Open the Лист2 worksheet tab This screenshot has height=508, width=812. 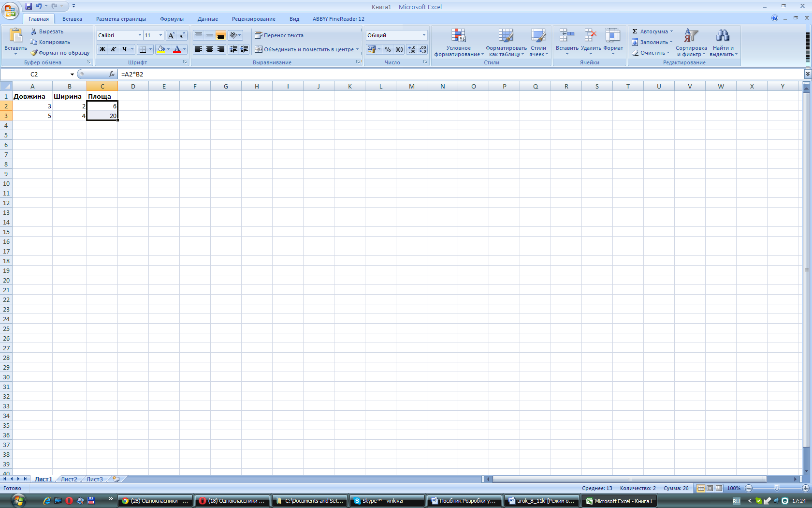(x=69, y=479)
